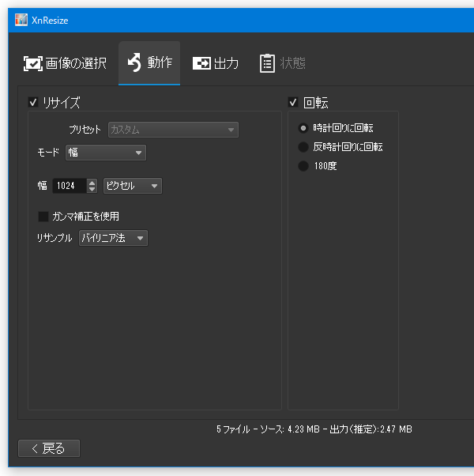Open the プリセット dropdown showing カスタム
Image resolution: width=474 pixels, height=476 pixels.
pos(173,130)
